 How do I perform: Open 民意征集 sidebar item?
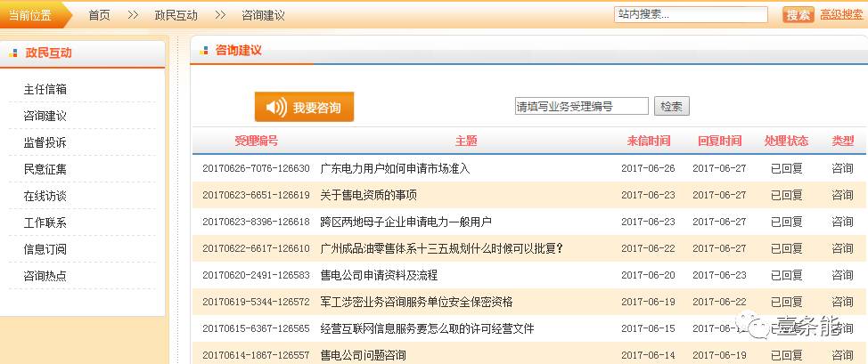(x=45, y=169)
